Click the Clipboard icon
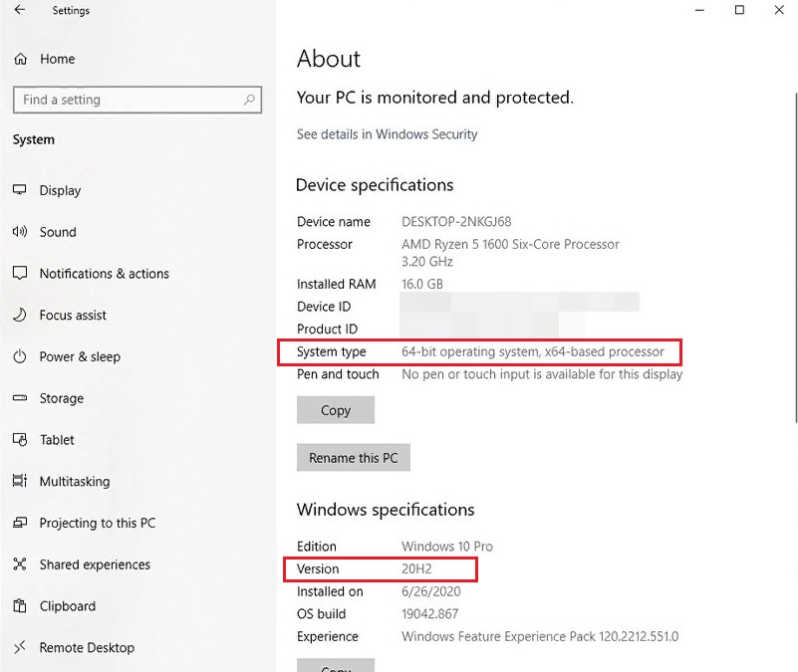798x672 pixels. coord(19,606)
